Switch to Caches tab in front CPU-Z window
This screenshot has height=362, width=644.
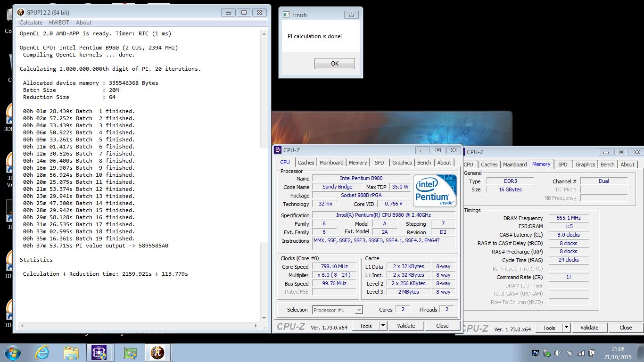(x=305, y=163)
